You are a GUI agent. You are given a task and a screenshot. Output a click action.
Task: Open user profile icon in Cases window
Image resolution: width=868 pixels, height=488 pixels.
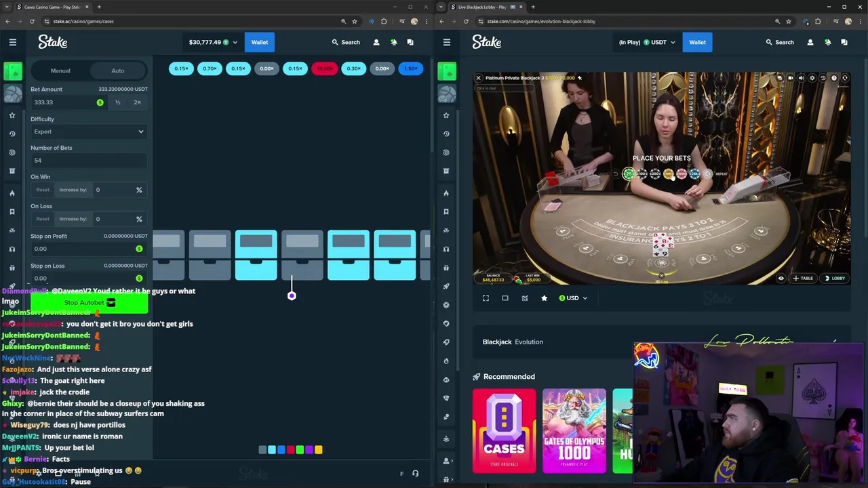coord(376,42)
